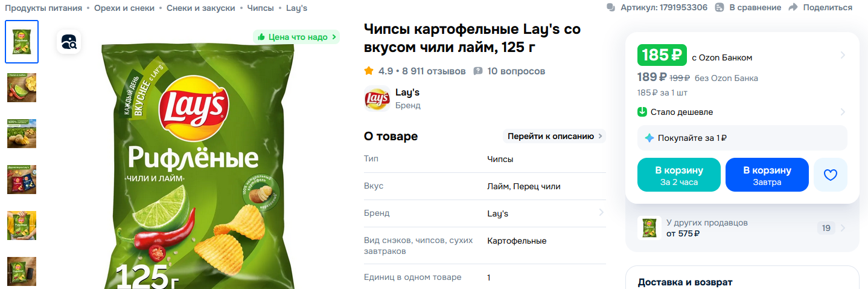Click the rating star icon
This screenshot has height=289, width=868.
pyautogui.click(x=369, y=71)
